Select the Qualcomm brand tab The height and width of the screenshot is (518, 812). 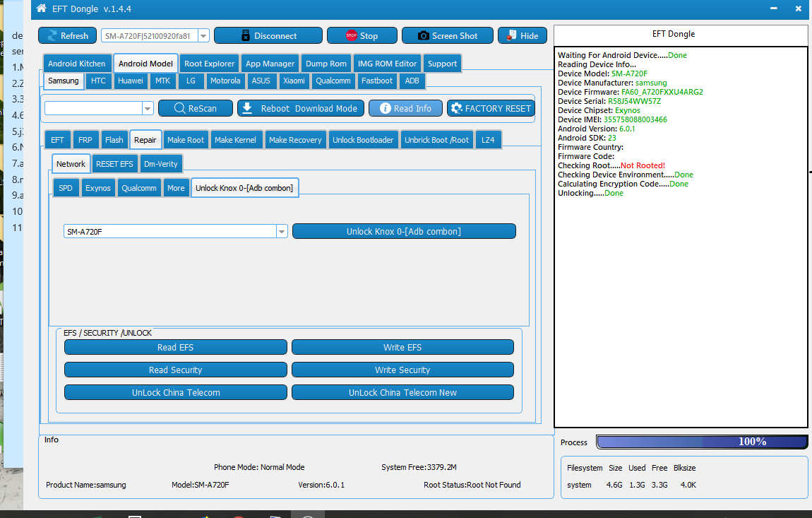[x=333, y=81]
